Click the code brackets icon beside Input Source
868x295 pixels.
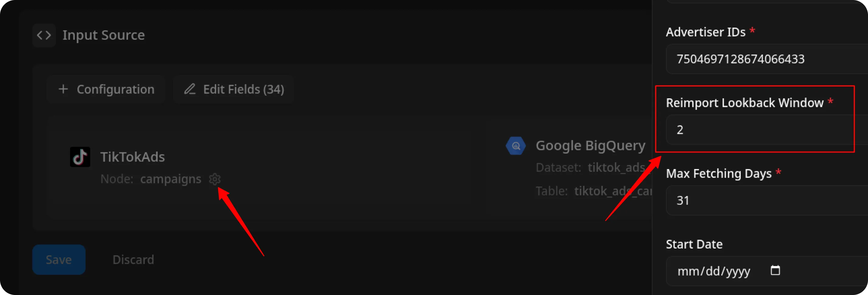point(44,35)
